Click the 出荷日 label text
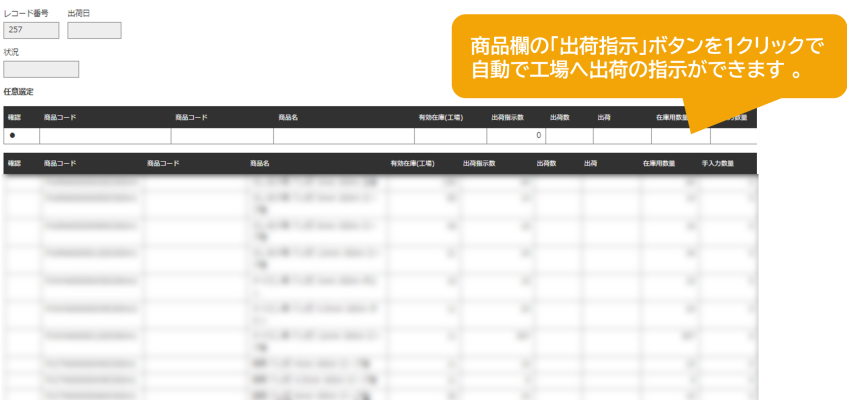Viewport: 847px width, 400px height. point(78,14)
